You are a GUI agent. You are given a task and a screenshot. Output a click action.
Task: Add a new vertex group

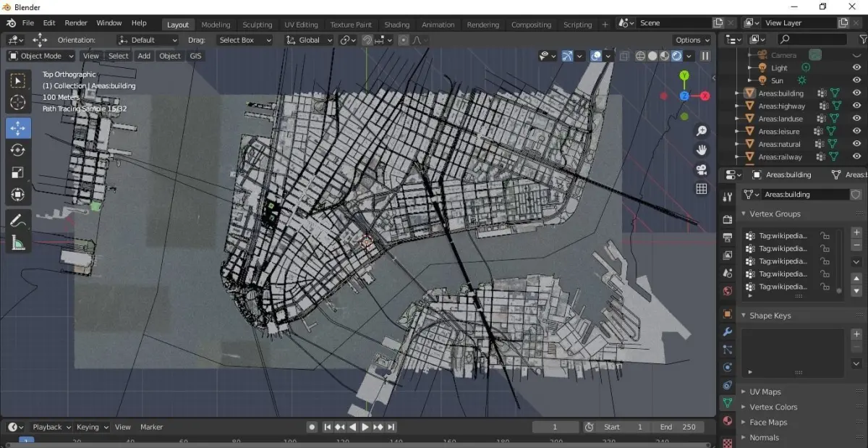click(x=856, y=233)
